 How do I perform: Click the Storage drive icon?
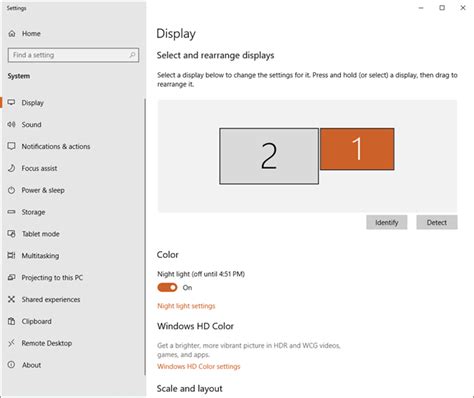(12, 212)
